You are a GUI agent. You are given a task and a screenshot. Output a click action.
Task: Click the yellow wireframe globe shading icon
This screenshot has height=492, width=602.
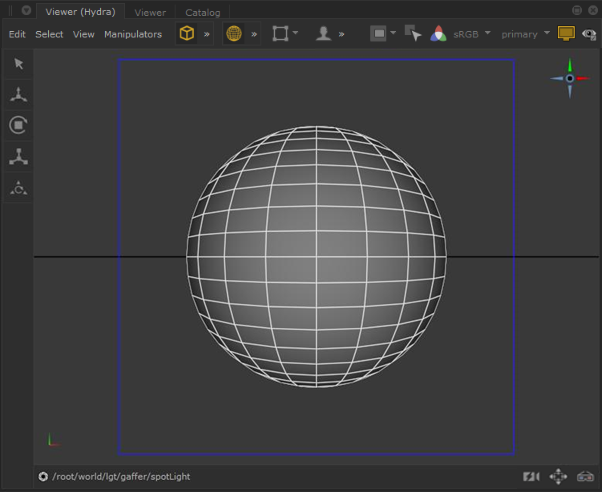(234, 34)
